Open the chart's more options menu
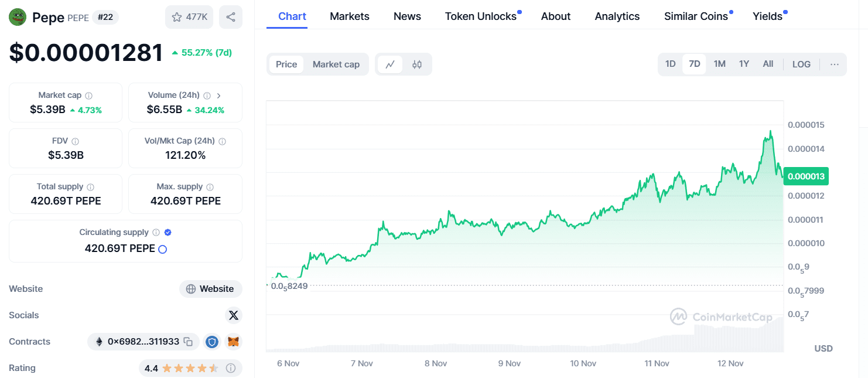This screenshot has width=868, height=378. [834, 64]
